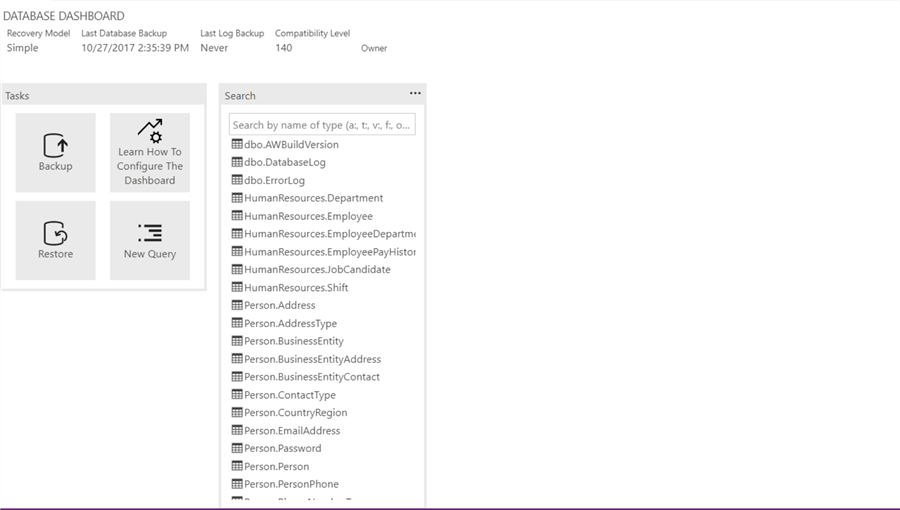The width and height of the screenshot is (900, 510).
Task: Click the table icon for HumanResources.JobCandidate
Action: (237, 269)
